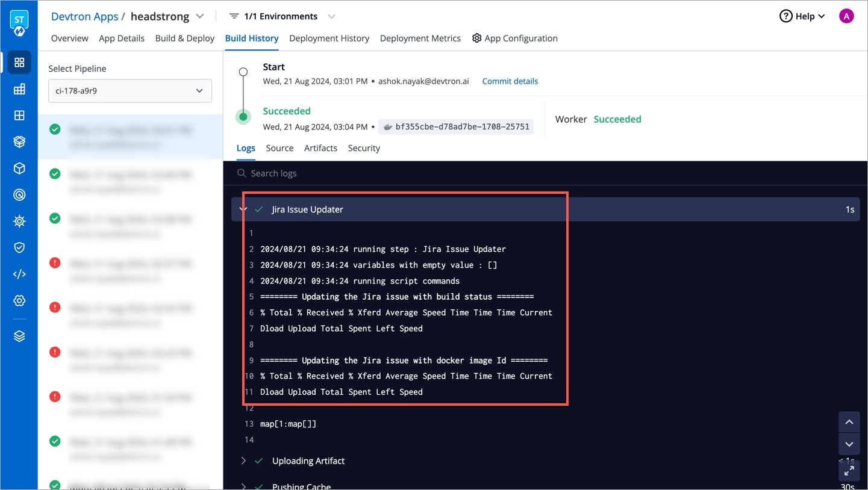Click the Search logs input field
The image size is (868, 490).
[422, 173]
